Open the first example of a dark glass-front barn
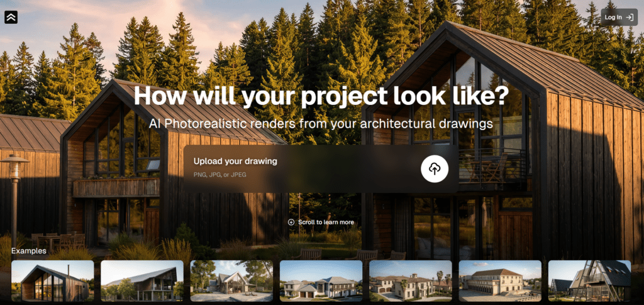 click(53, 280)
